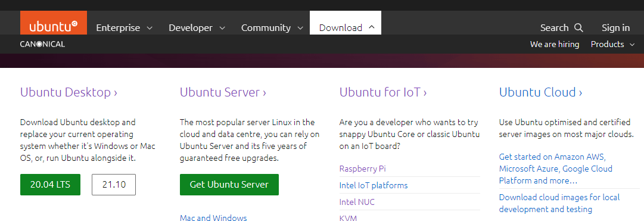Screen dimensions: 644x221
Task: Close the Download menu tab
Action: click(346, 23)
